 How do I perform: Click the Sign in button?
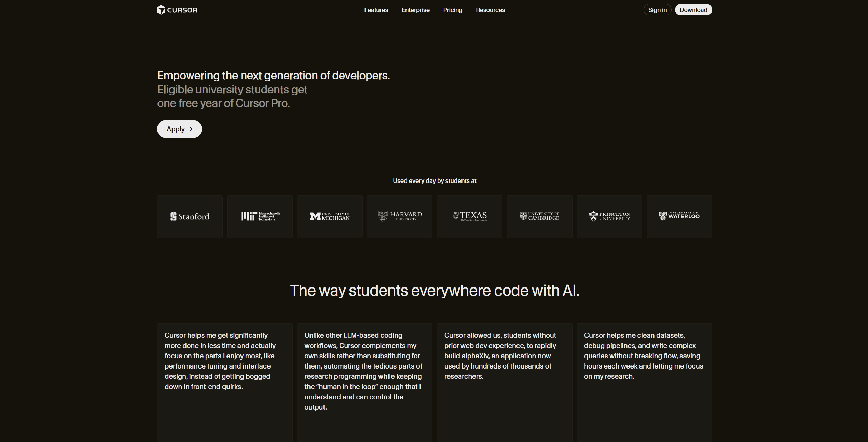click(x=657, y=10)
